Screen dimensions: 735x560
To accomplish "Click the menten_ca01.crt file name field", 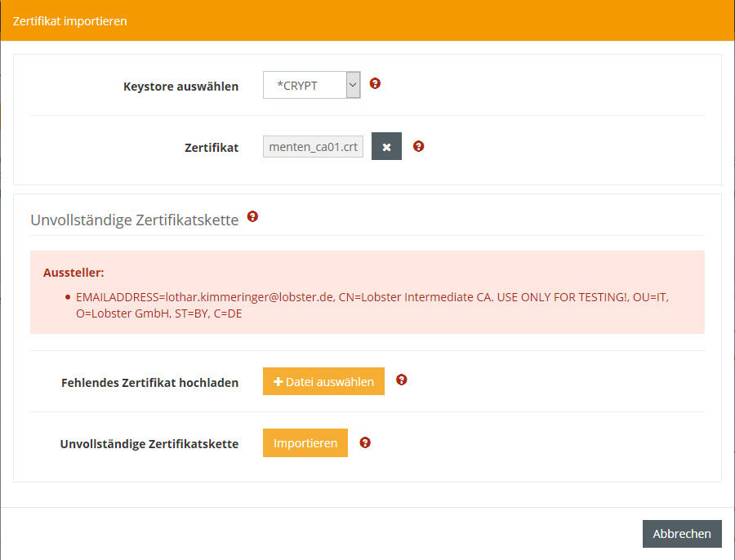I will [313, 147].
